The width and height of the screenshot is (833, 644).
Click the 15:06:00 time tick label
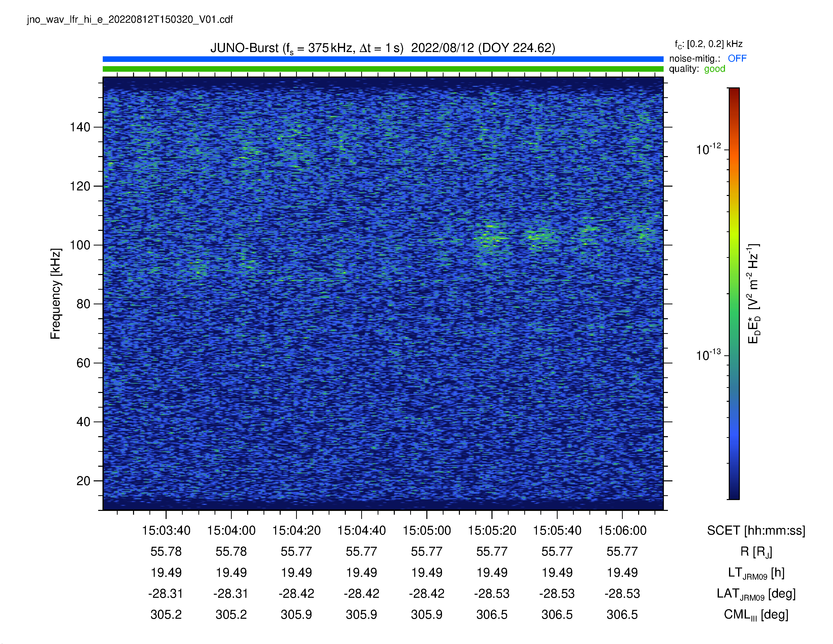pos(622,530)
